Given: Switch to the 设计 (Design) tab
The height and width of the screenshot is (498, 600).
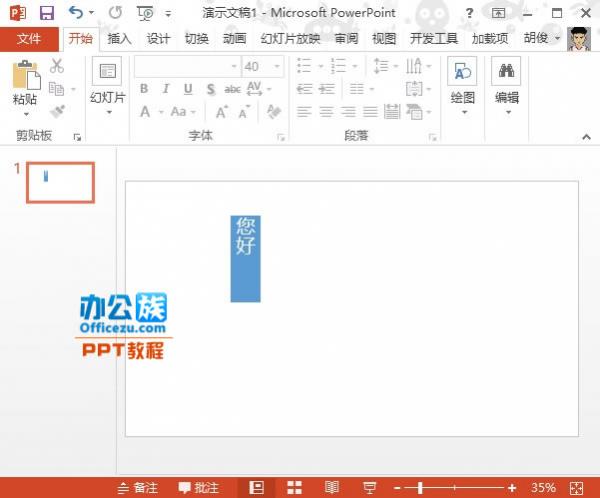Looking at the screenshot, I should point(158,38).
